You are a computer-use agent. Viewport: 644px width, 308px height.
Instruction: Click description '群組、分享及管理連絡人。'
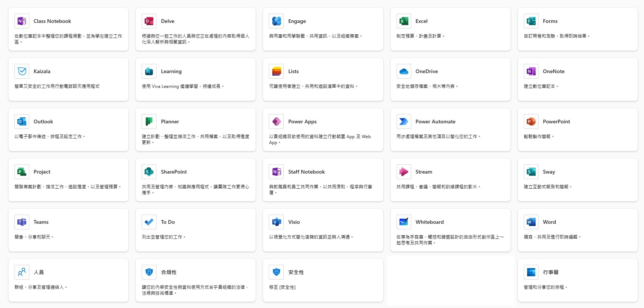[x=41, y=287]
